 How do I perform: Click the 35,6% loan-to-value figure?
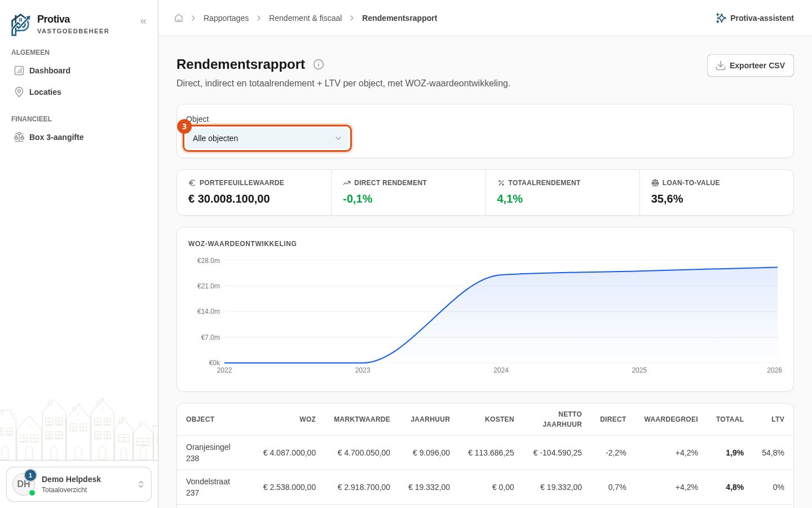point(667,199)
